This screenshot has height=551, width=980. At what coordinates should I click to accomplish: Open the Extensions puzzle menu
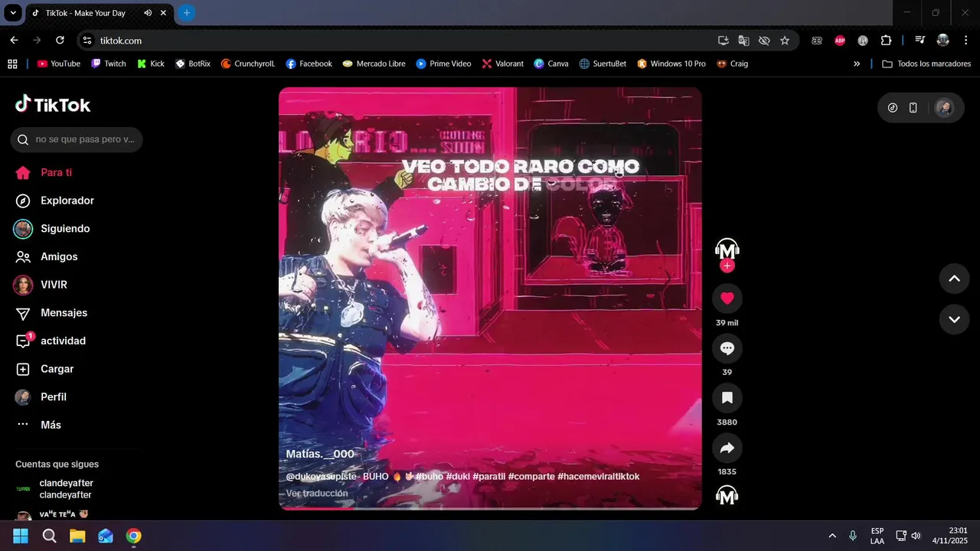click(x=886, y=41)
